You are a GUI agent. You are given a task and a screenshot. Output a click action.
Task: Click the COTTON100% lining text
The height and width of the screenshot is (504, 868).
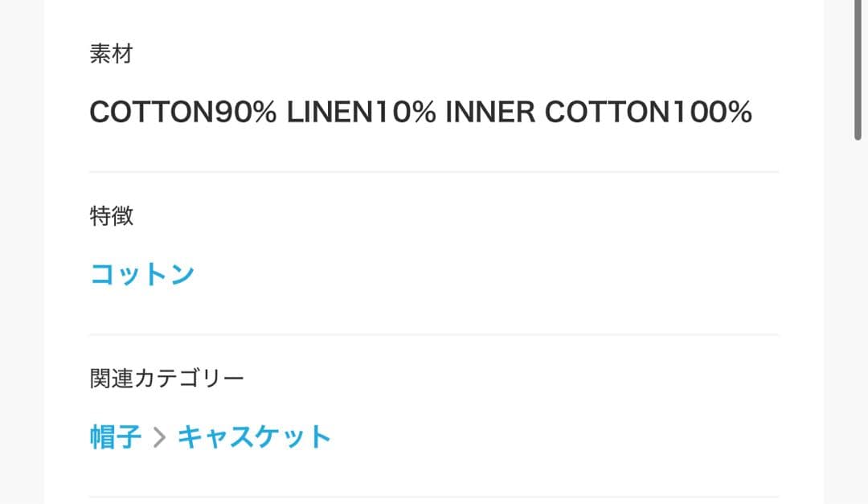click(x=648, y=113)
